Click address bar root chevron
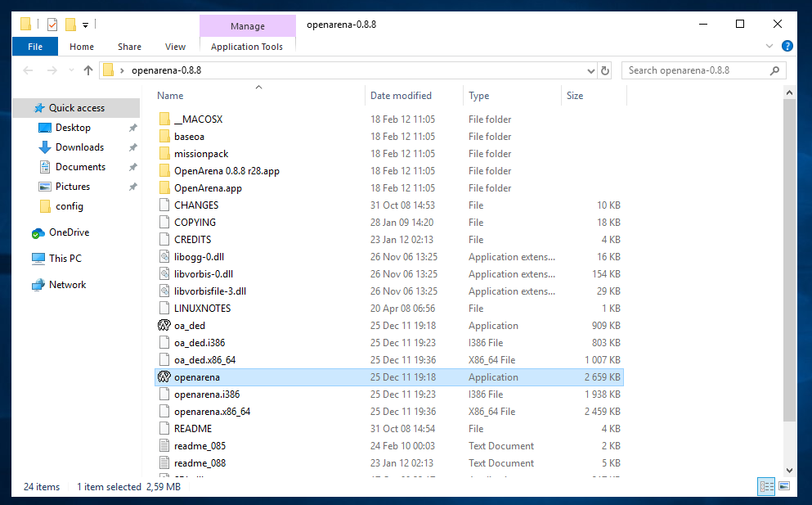 (122, 70)
